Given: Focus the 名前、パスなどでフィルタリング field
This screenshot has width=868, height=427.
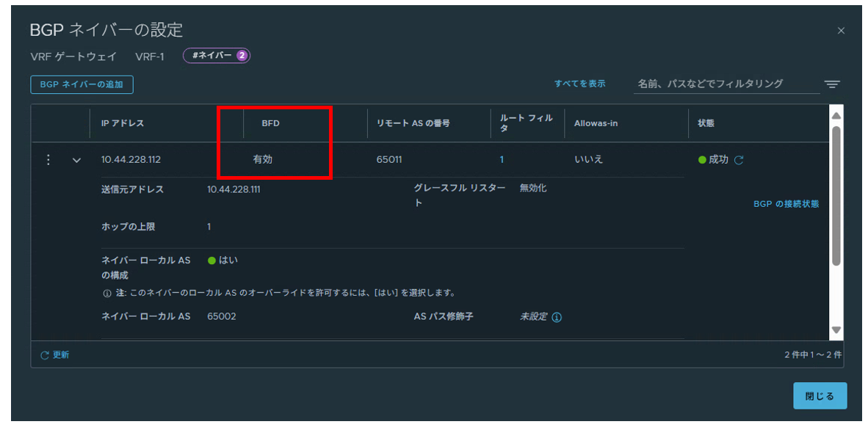Looking at the screenshot, I should pyautogui.click(x=726, y=84).
